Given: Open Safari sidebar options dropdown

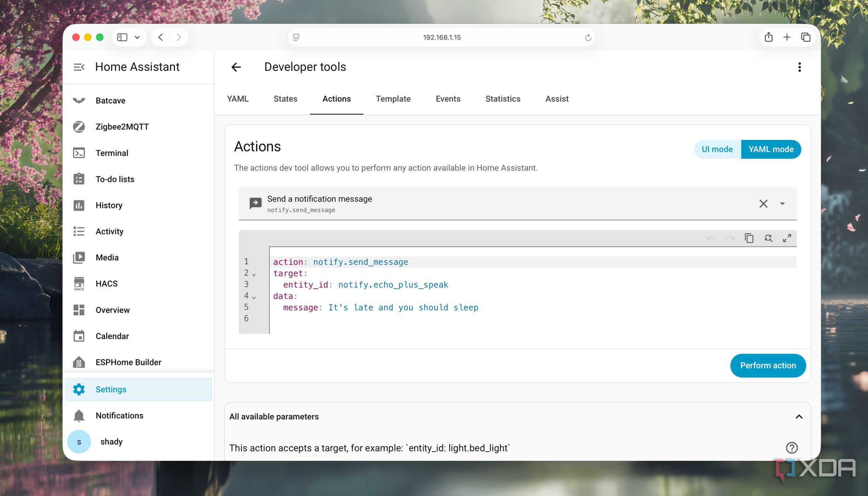Looking at the screenshot, I should pyautogui.click(x=137, y=37).
